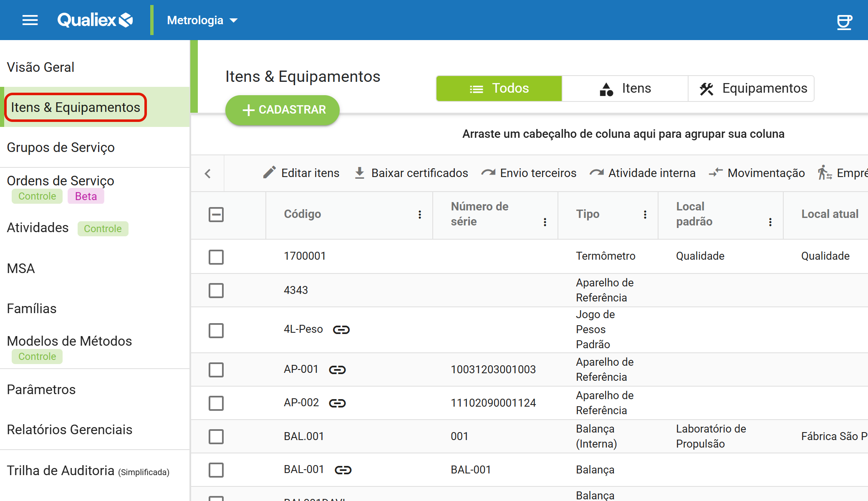
Task: Open Famílias in sidebar
Action: [32, 308]
